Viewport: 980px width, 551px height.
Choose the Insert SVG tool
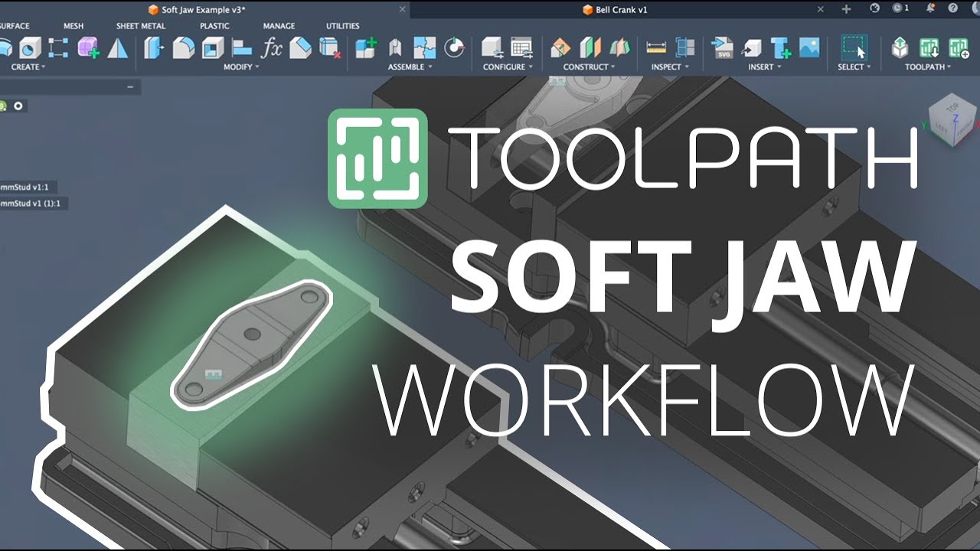coord(723,48)
